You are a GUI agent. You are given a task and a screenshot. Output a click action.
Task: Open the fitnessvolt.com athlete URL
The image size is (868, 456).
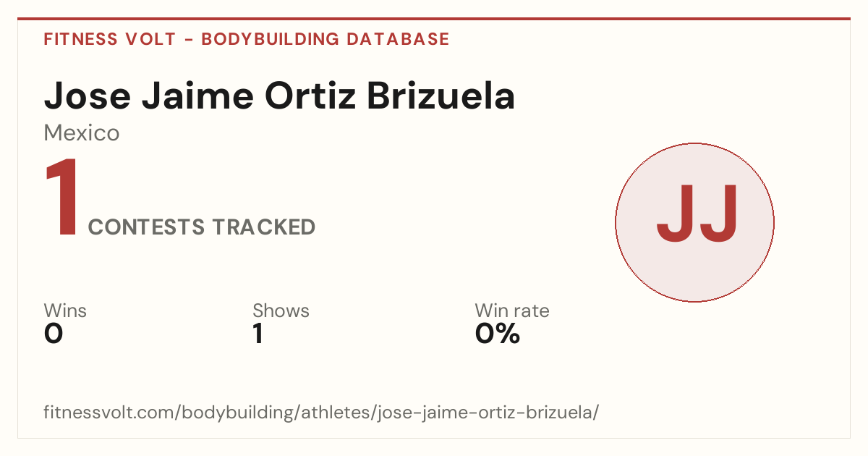click(321, 413)
